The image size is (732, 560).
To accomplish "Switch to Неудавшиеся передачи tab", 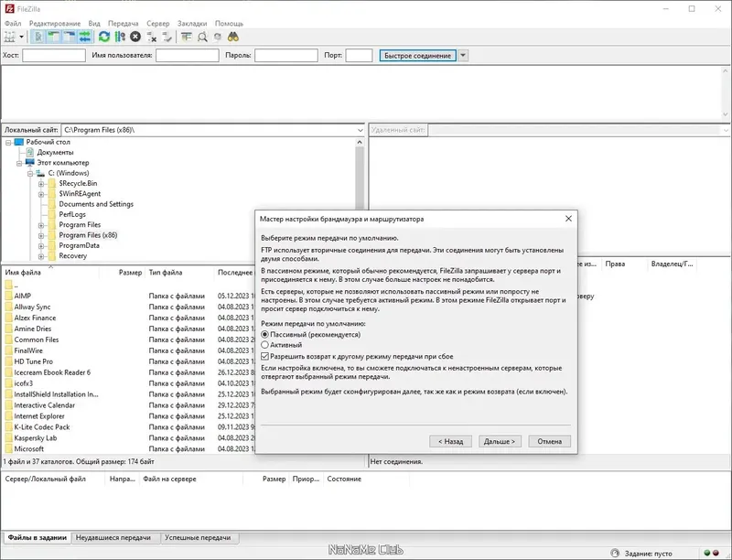I will (x=113, y=538).
